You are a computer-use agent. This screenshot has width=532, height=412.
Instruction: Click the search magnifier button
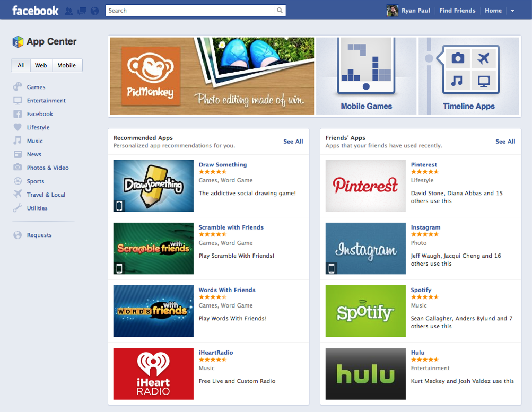[280, 11]
